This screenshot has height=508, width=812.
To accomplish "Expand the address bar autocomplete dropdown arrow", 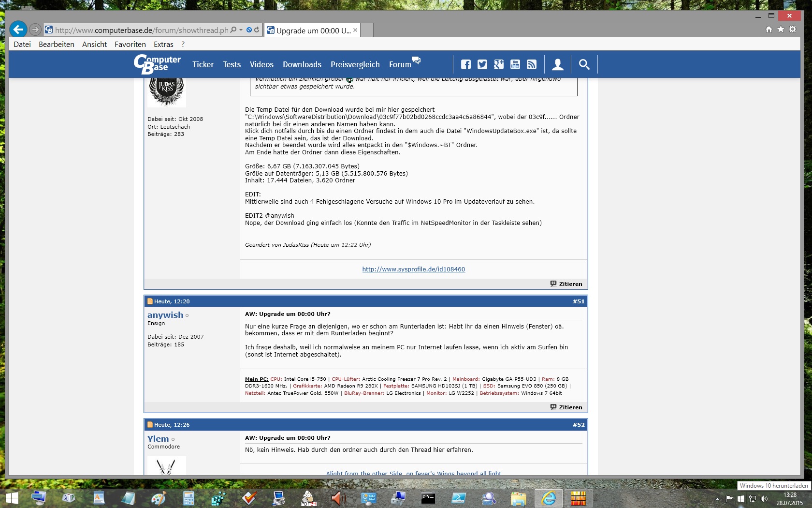I will click(x=241, y=30).
